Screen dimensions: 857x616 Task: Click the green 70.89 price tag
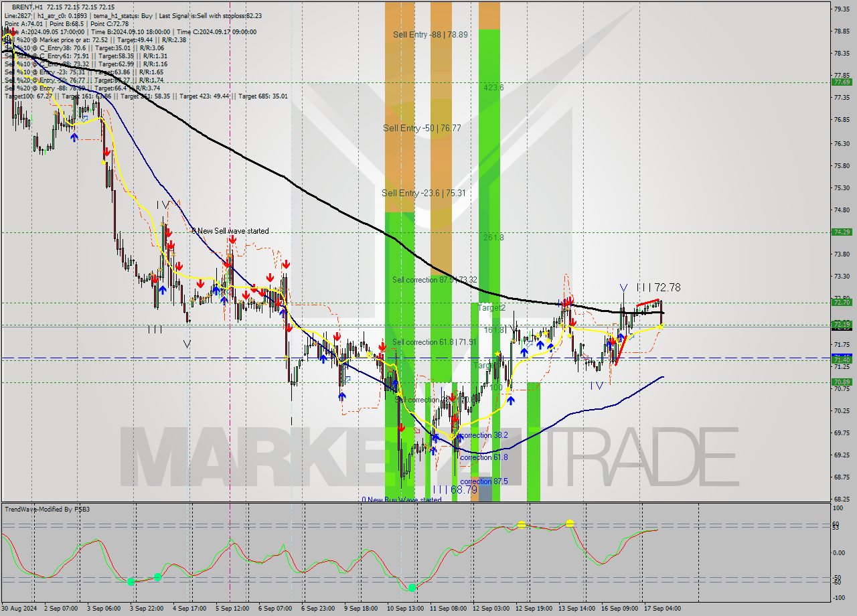point(842,382)
